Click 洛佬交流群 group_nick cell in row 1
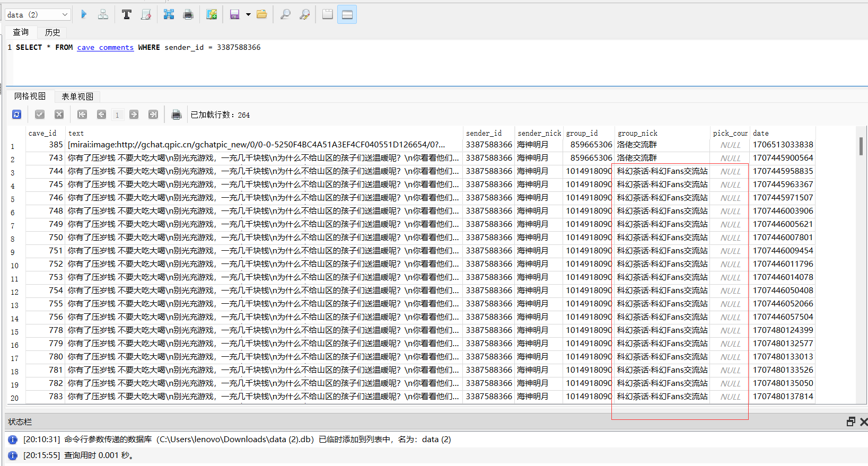Image resolution: width=868 pixels, height=466 pixels. 662,145
